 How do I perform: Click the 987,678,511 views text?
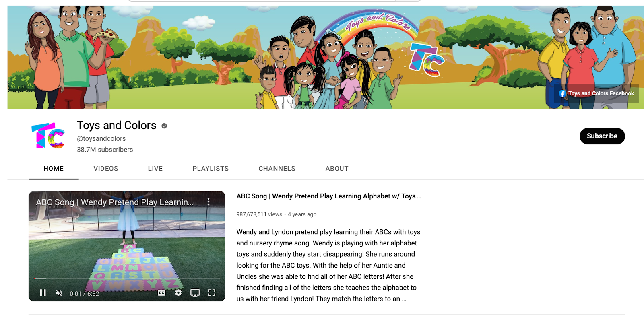(x=259, y=214)
